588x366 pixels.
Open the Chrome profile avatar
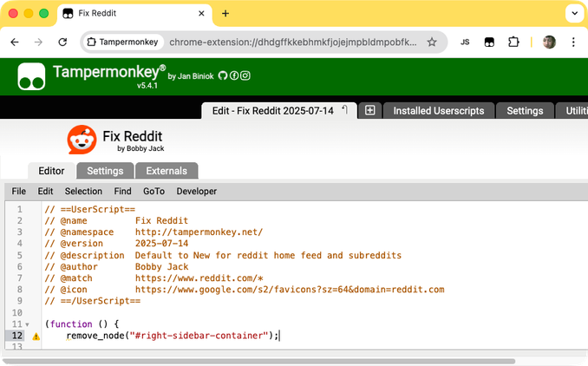tap(549, 42)
